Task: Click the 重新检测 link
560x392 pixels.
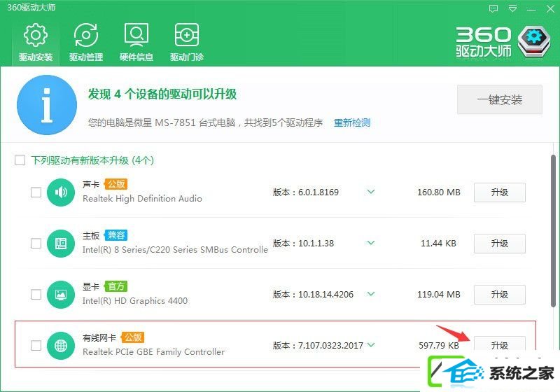Action: point(352,122)
